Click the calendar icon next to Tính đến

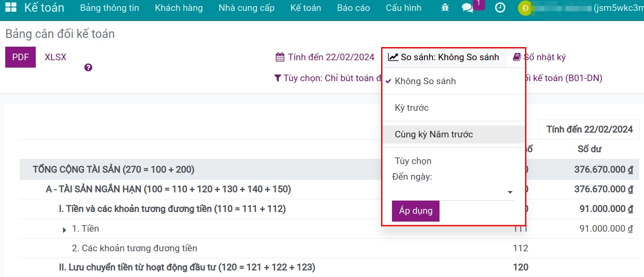[x=279, y=57]
